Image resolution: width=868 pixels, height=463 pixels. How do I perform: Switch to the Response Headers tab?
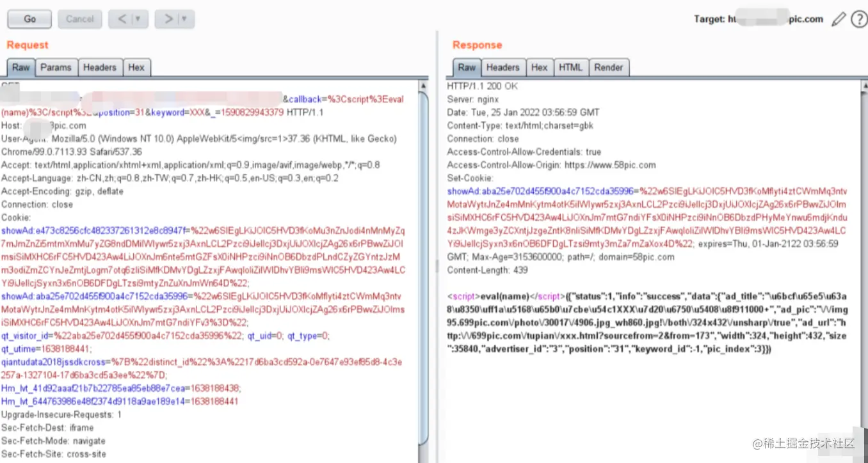(x=503, y=67)
